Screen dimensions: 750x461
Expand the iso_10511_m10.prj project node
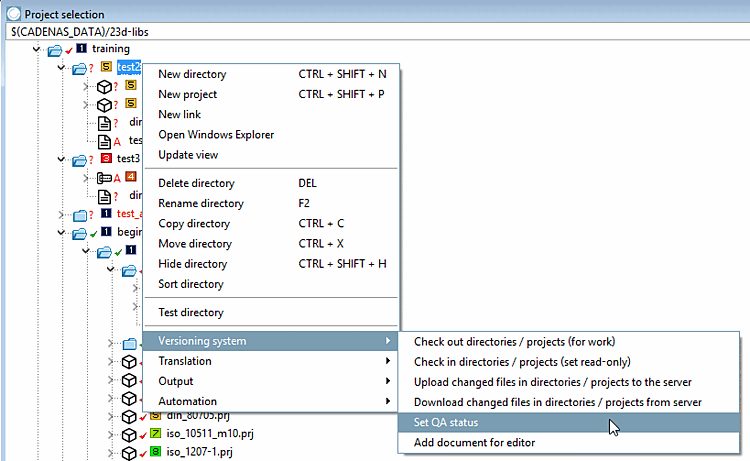point(110,435)
